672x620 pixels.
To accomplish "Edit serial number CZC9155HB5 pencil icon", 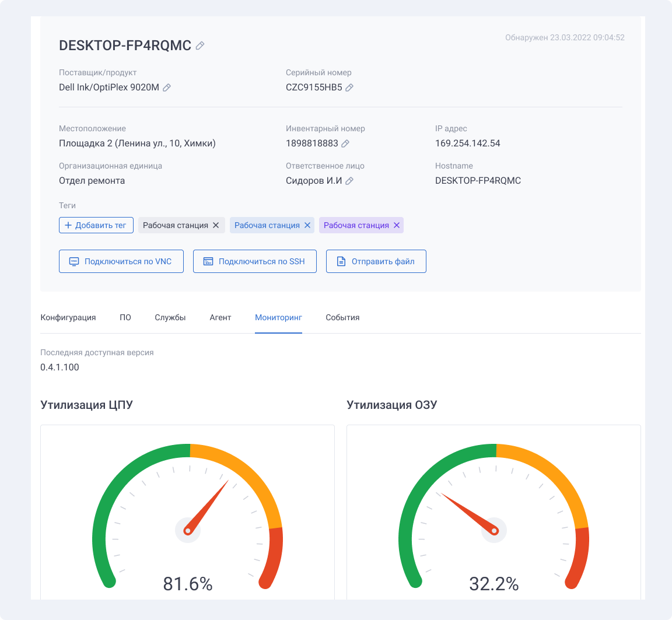I will click(349, 87).
